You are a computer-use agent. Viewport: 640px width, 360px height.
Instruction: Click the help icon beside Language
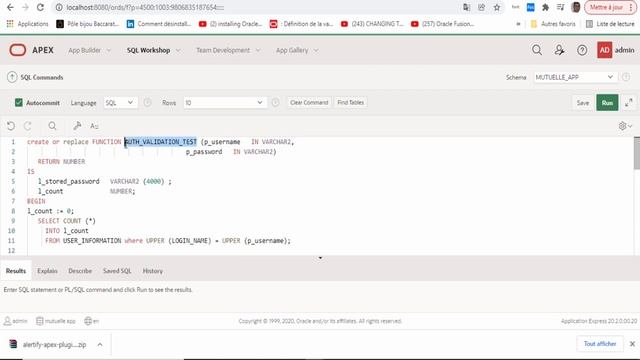[x=147, y=102]
